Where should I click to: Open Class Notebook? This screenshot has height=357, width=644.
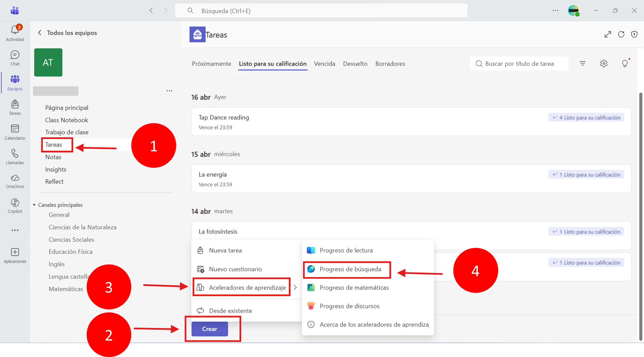coord(67,120)
